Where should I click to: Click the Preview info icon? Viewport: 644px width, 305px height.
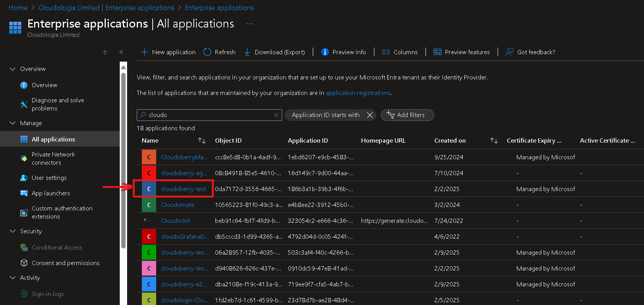click(x=325, y=52)
